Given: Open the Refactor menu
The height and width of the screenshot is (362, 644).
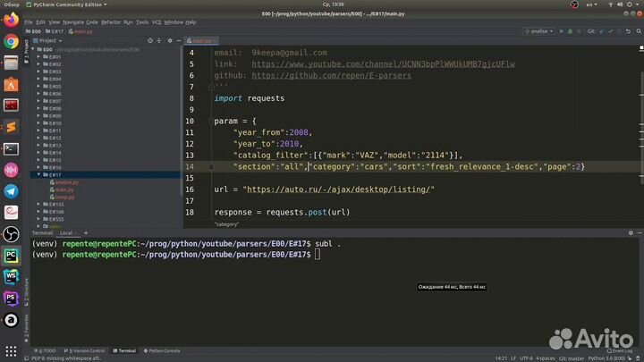Looking at the screenshot, I should [111, 21].
